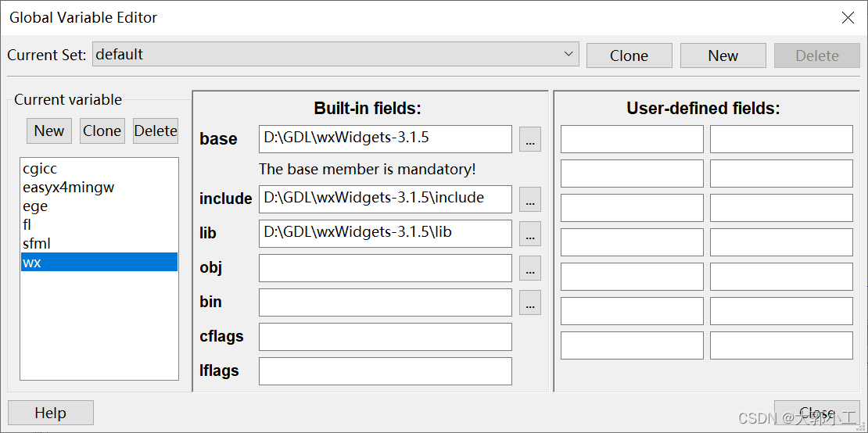Click the lib path input field
The height and width of the screenshot is (433, 868).
[x=386, y=234]
